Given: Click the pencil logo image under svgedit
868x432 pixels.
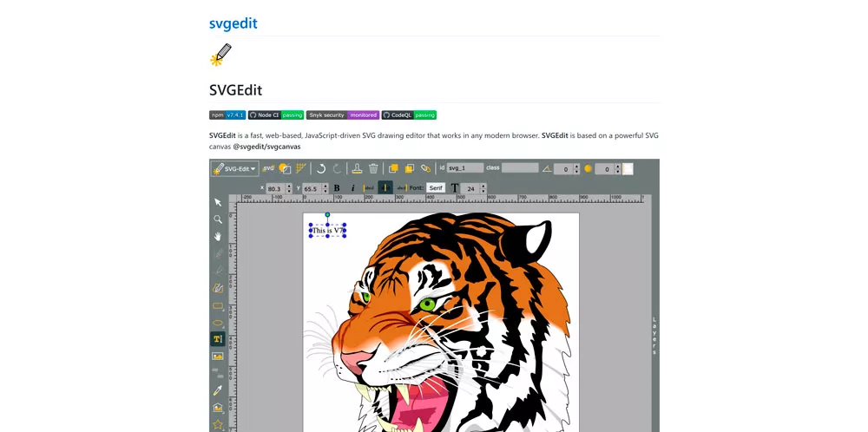Looking at the screenshot, I should [x=220, y=55].
